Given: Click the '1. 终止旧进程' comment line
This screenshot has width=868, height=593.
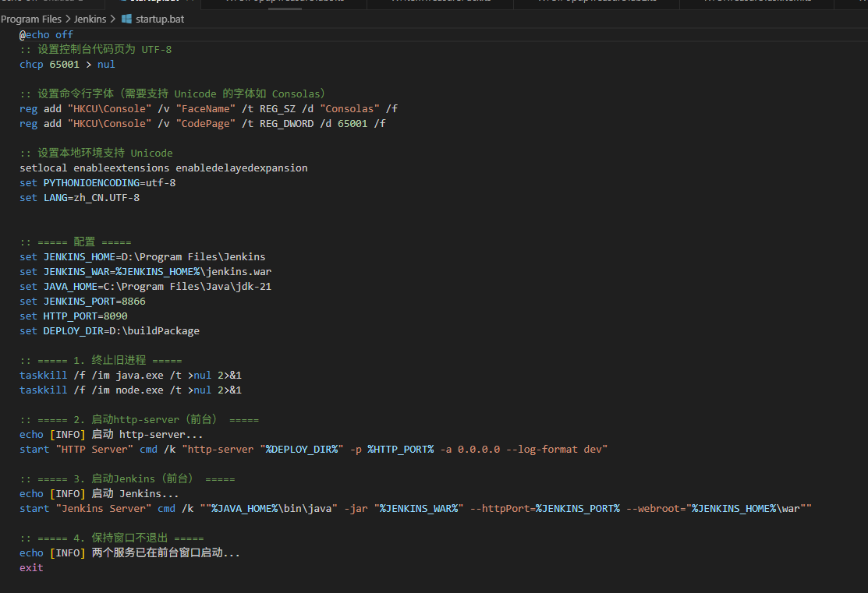Looking at the screenshot, I should tap(101, 360).
